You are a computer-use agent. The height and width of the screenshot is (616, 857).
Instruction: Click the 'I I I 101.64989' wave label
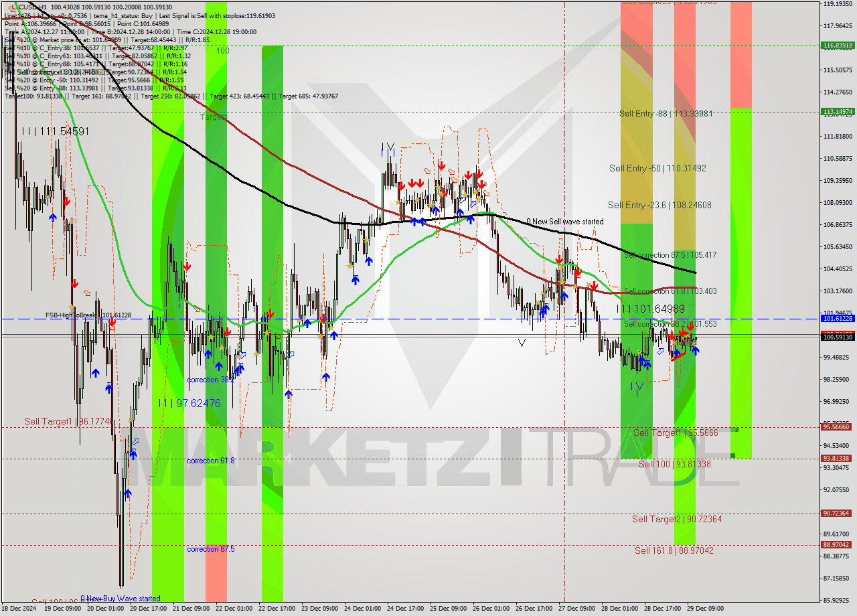click(x=651, y=309)
